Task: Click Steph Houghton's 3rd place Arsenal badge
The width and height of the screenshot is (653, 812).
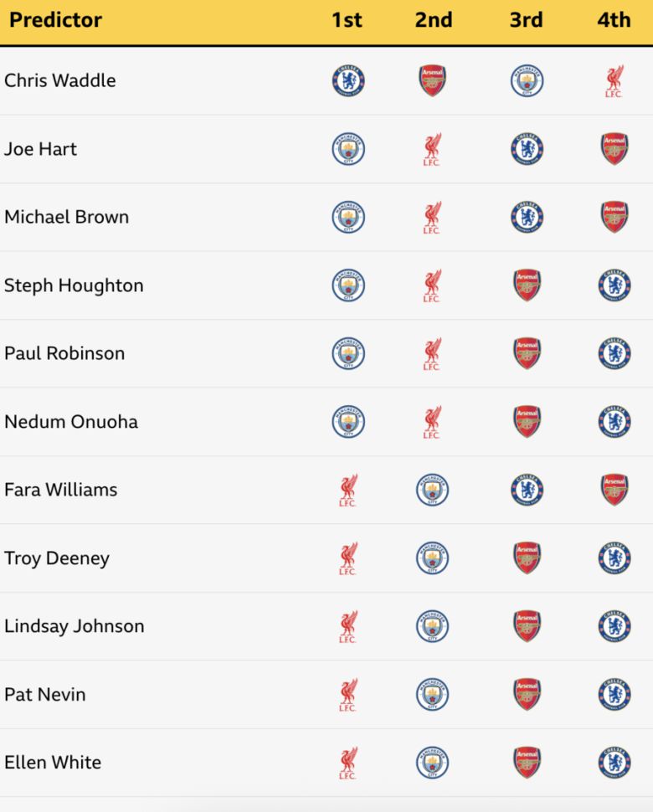Action: click(527, 285)
